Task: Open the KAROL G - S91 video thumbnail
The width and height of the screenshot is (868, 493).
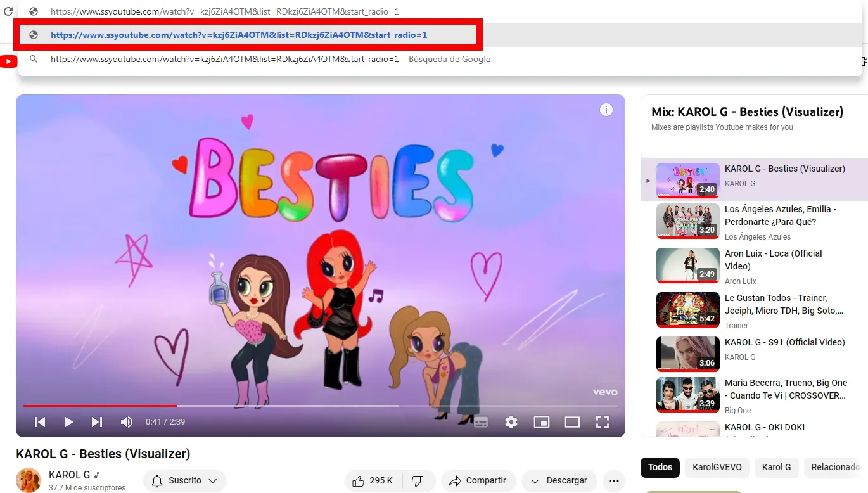Action: pyautogui.click(x=687, y=354)
